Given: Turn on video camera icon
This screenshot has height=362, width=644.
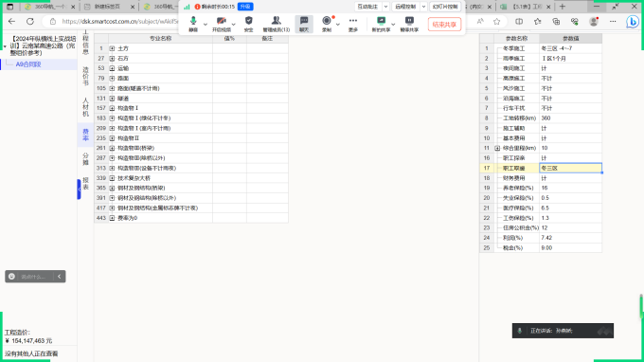Looking at the screenshot, I should (x=222, y=24).
